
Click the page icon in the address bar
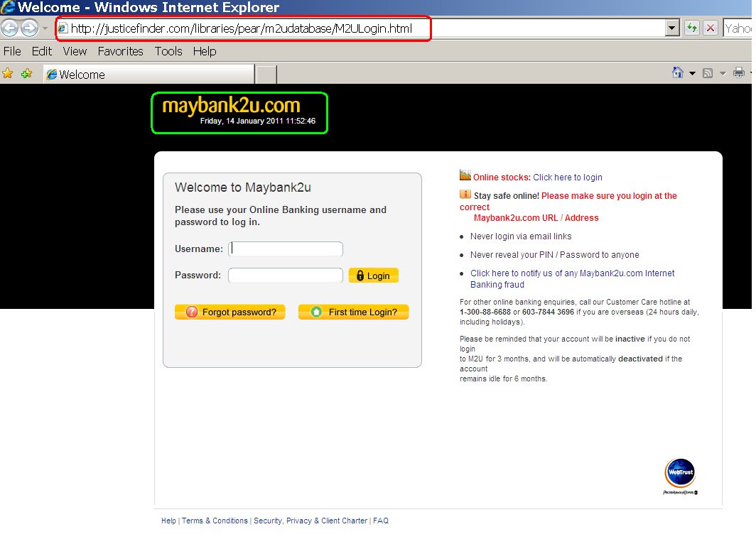pyautogui.click(x=63, y=29)
